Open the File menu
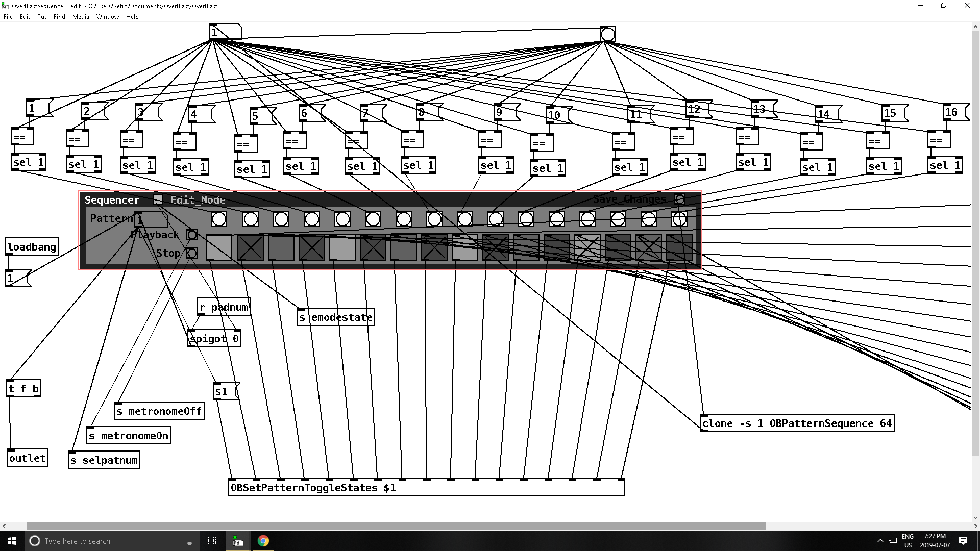The height and width of the screenshot is (551, 980). [x=8, y=17]
